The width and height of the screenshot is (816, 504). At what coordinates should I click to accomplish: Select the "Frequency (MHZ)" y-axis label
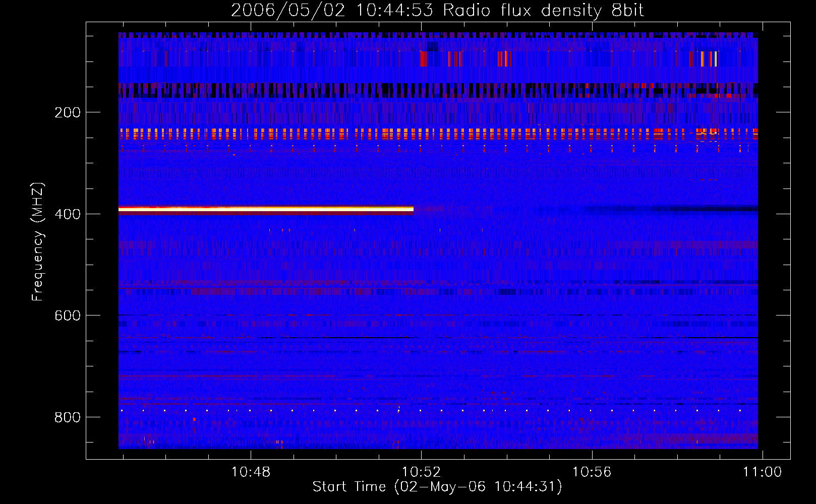(x=38, y=242)
